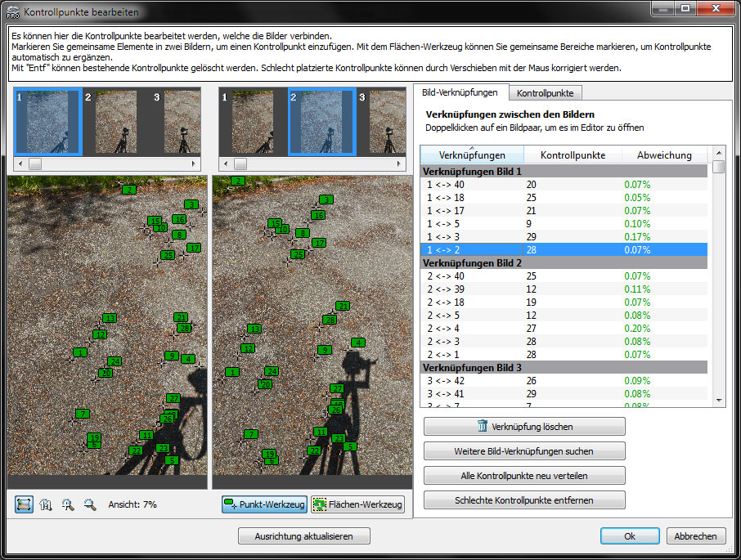Sort by Verknüpfungen column header
This screenshot has width=741, height=560.
point(472,155)
